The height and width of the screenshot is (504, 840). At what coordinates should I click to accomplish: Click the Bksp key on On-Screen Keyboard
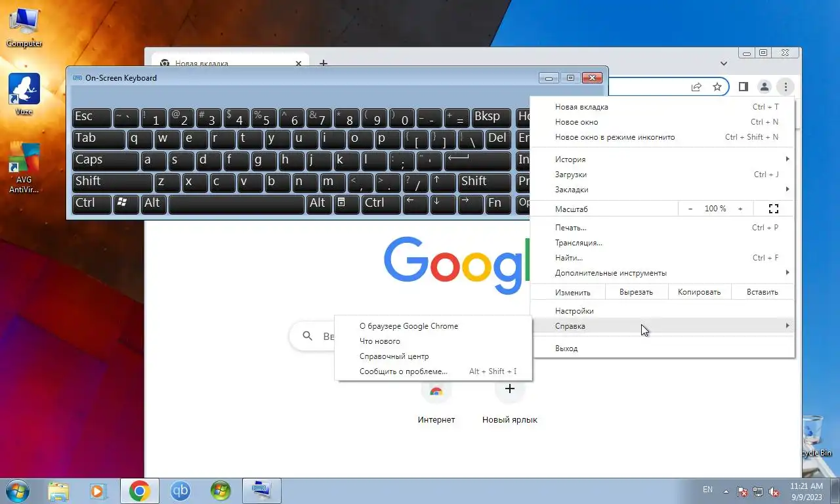click(x=492, y=117)
